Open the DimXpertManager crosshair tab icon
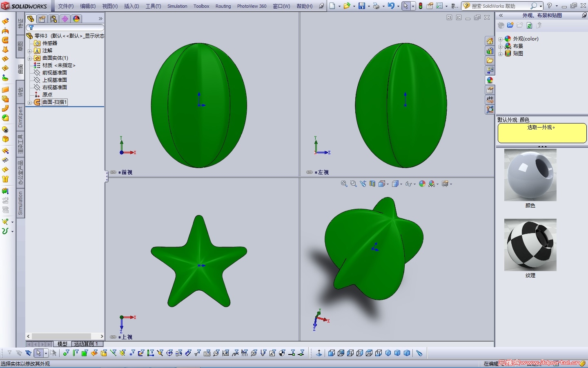The height and width of the screenshot is (368, 588). click(x=65, y=19)
